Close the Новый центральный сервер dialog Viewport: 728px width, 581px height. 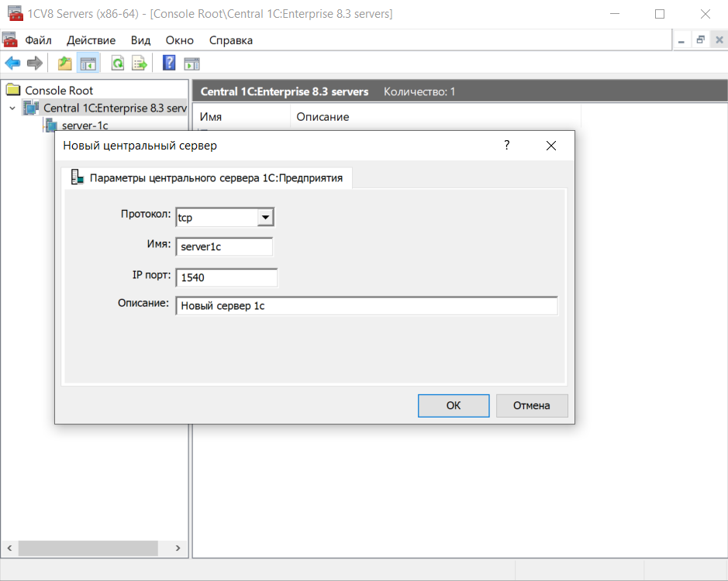551,146
